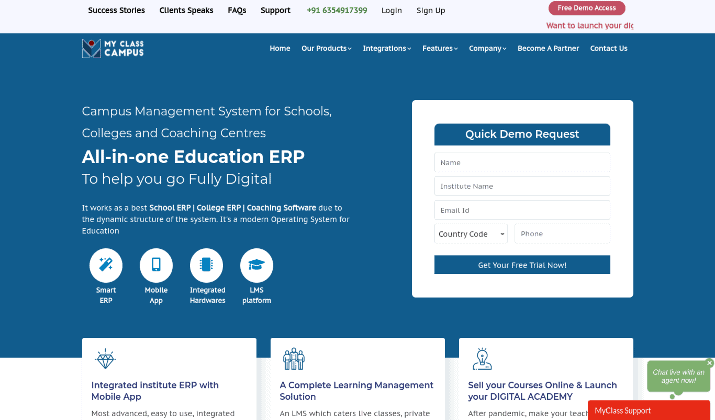
Task: Expand the Features menu
Action: coord(440,48)
